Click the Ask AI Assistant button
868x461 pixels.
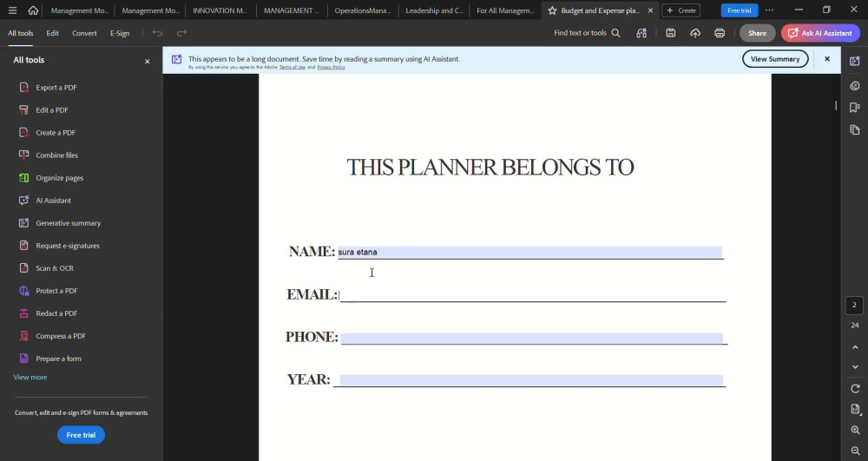[x=820, y=33]
